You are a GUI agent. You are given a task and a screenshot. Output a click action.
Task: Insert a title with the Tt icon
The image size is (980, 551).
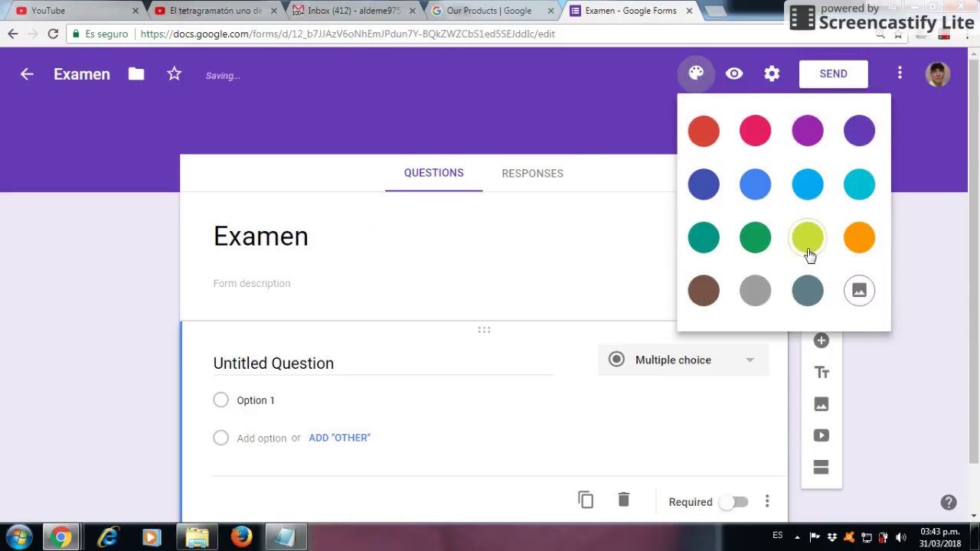(821, 372)
